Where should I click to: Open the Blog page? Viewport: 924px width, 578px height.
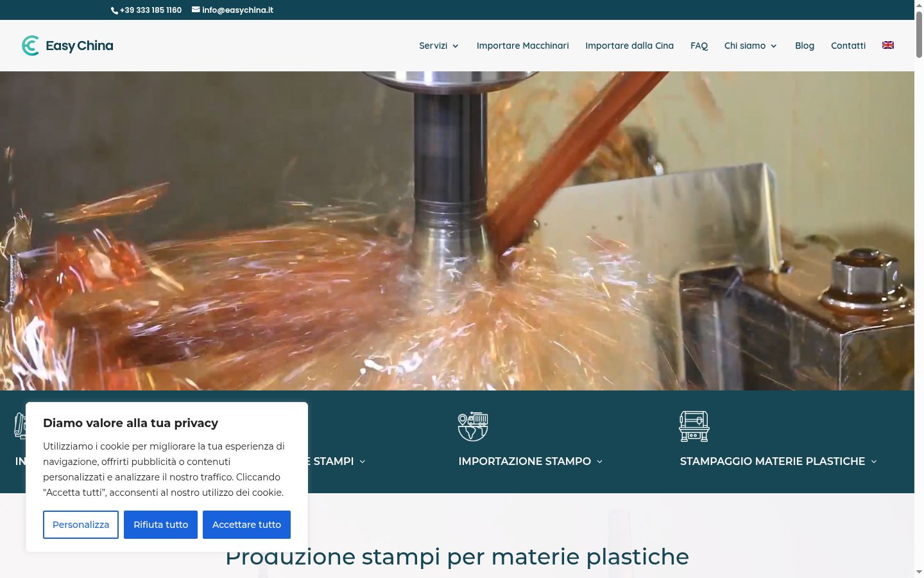[x=805, y=46]
